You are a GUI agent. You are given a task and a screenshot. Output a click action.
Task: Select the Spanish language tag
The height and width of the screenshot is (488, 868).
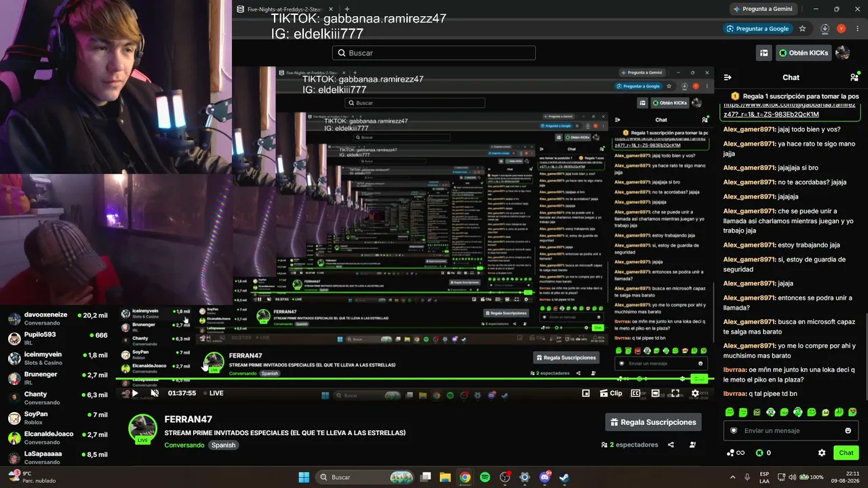click(223, 445)
